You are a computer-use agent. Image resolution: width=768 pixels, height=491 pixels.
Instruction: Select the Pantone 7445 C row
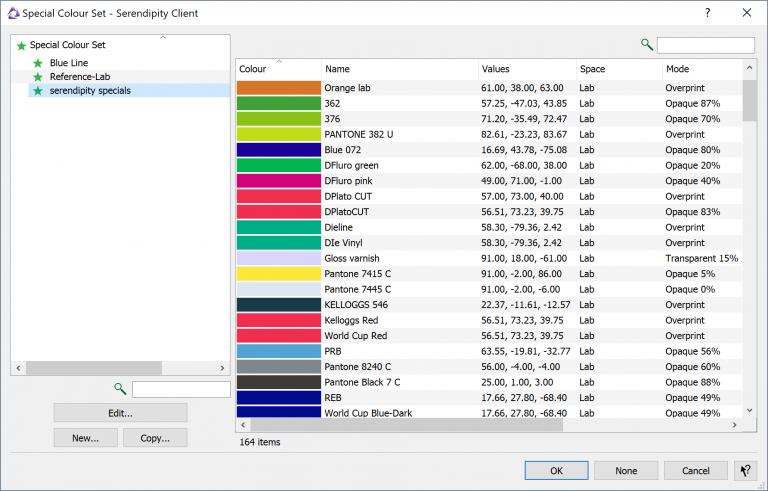[489, 290]
